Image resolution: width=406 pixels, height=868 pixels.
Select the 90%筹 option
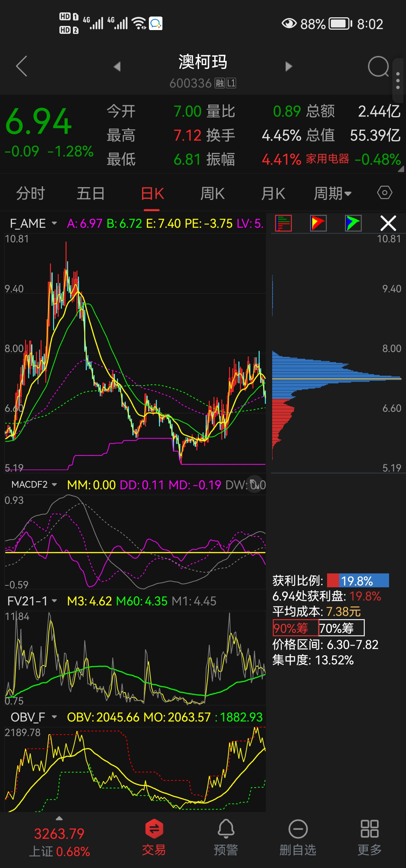295,628
